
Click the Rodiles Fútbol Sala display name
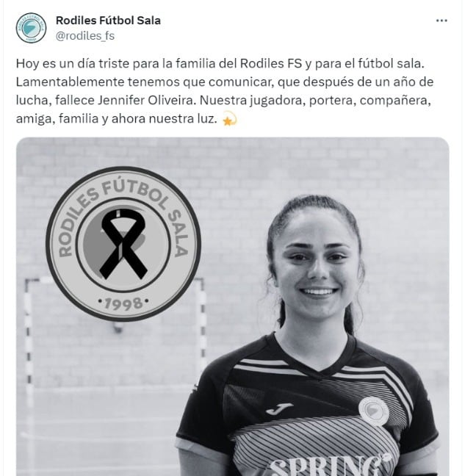[108, 21]
